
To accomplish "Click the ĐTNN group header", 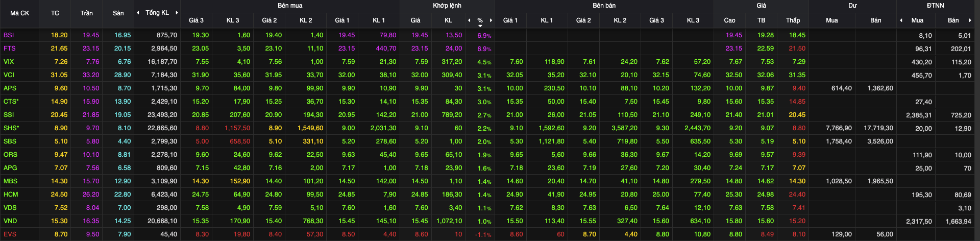I will click(x=936, y=6).
